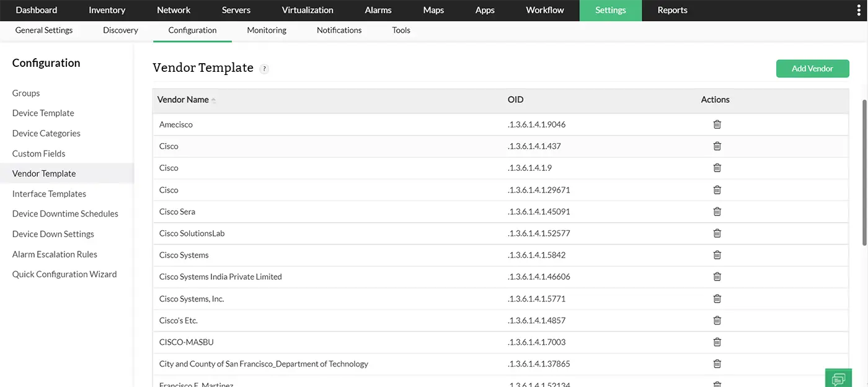Delete the Cisco Systems, Inc. vendor
This screenshot has height=387, width=868.
717,298
